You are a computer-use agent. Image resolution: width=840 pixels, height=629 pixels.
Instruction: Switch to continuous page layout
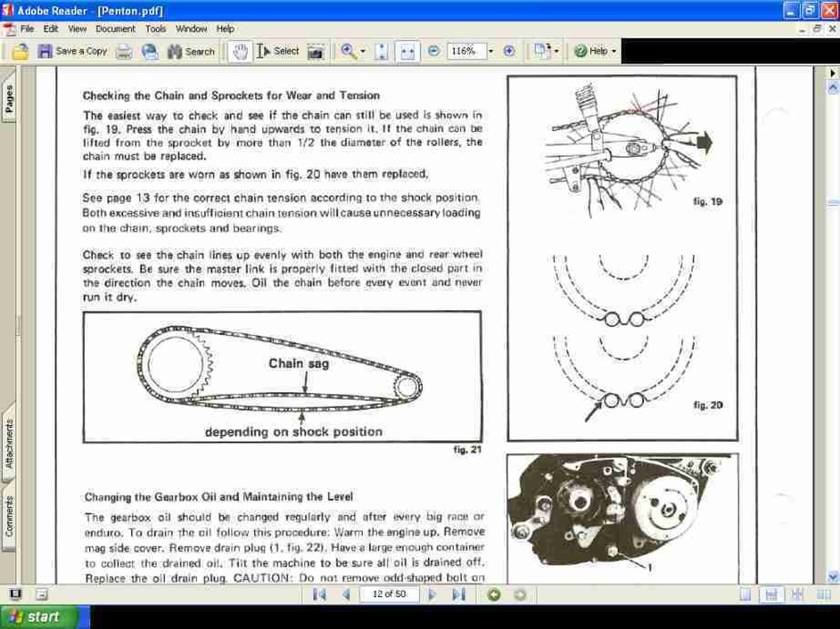tap(771, 594)
